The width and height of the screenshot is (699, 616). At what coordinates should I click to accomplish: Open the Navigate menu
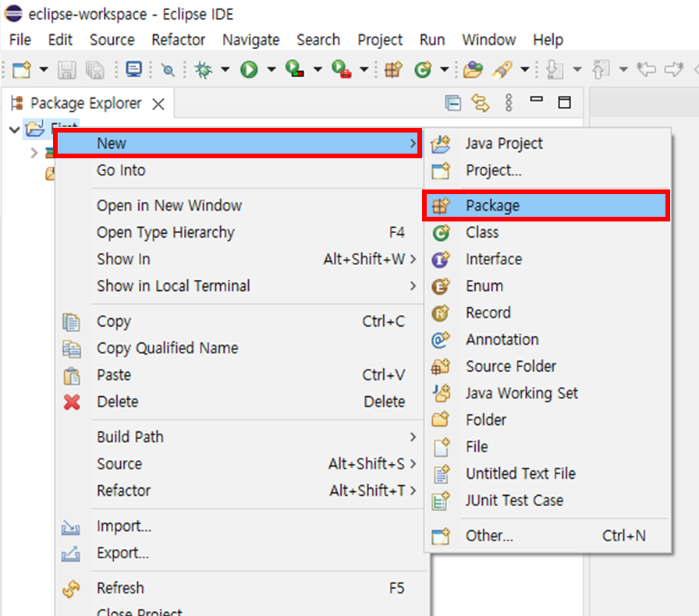251,40
